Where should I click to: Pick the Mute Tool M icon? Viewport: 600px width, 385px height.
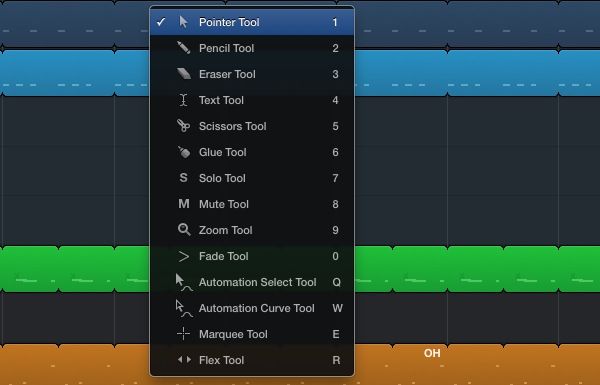[x=184, y=204]
